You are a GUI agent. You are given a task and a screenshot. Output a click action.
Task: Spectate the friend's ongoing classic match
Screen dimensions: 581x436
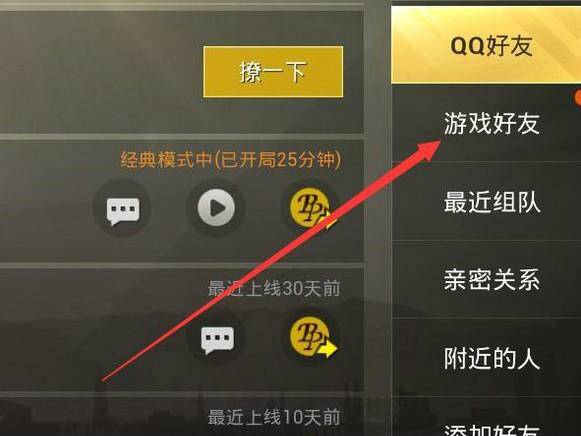tap(216, 208)
